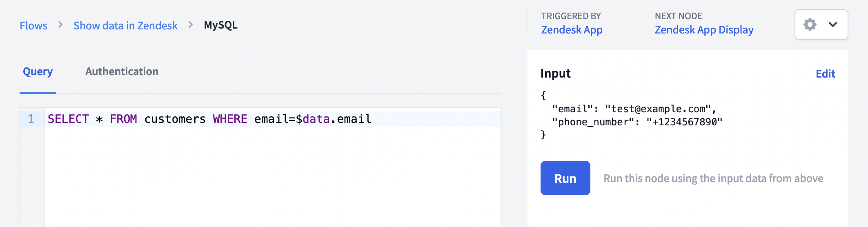Click the settings gear icon
Screen dimensions: 868x227
tap(810, 24)
